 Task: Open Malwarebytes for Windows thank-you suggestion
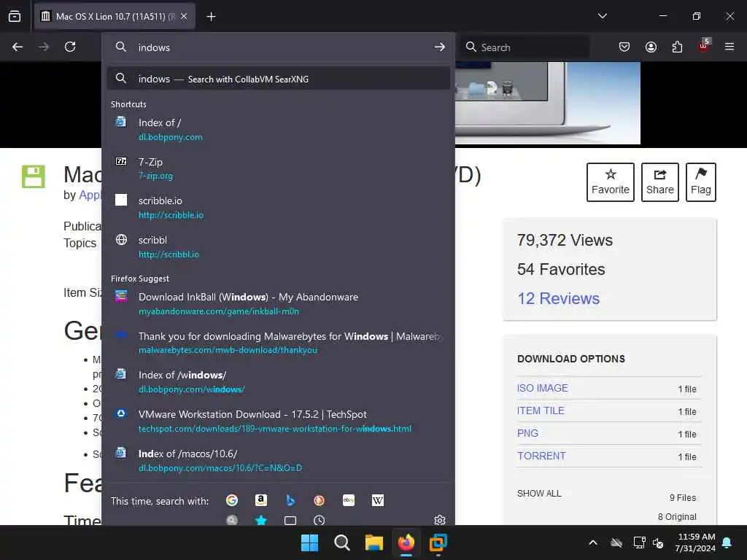tap(279, 343)
